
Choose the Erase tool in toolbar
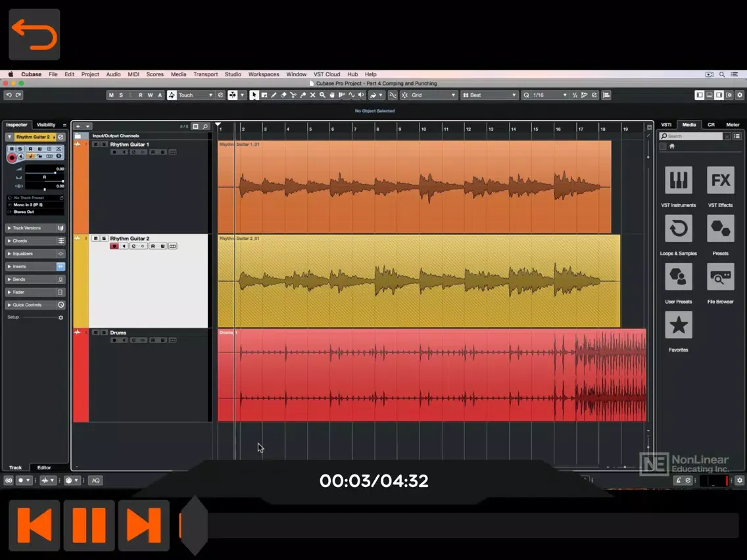[x=283, y=95]
